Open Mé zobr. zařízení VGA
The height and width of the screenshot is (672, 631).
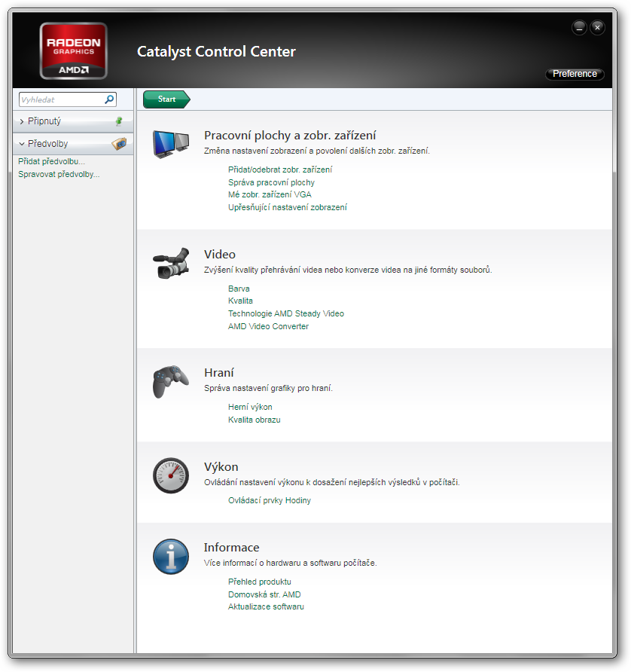(x=270, y=194)
